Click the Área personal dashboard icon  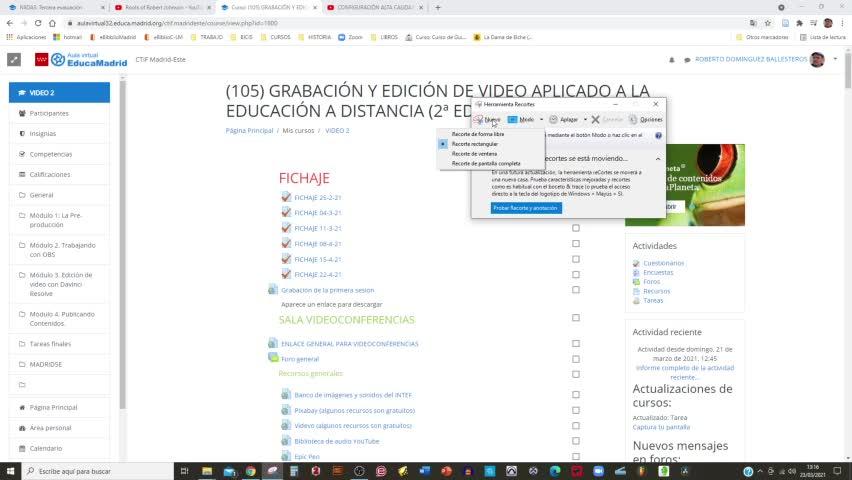tap(22, 428)
